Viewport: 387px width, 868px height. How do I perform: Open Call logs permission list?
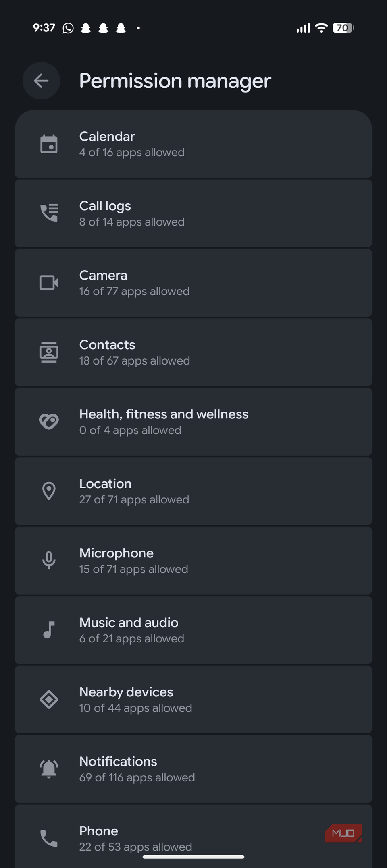(193, 213)
